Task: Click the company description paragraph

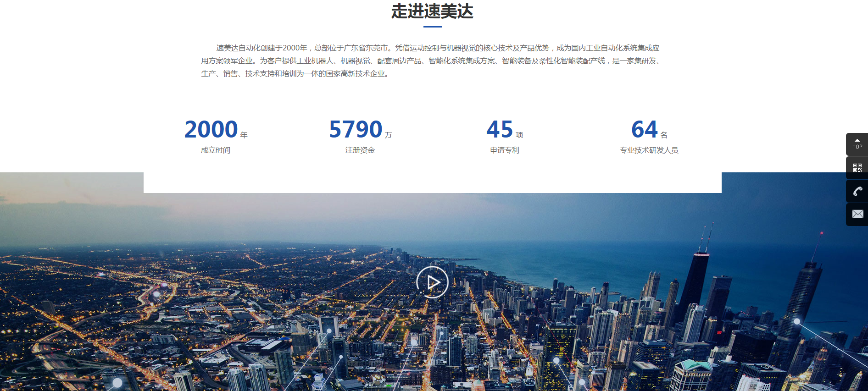Action: point(431,61)
